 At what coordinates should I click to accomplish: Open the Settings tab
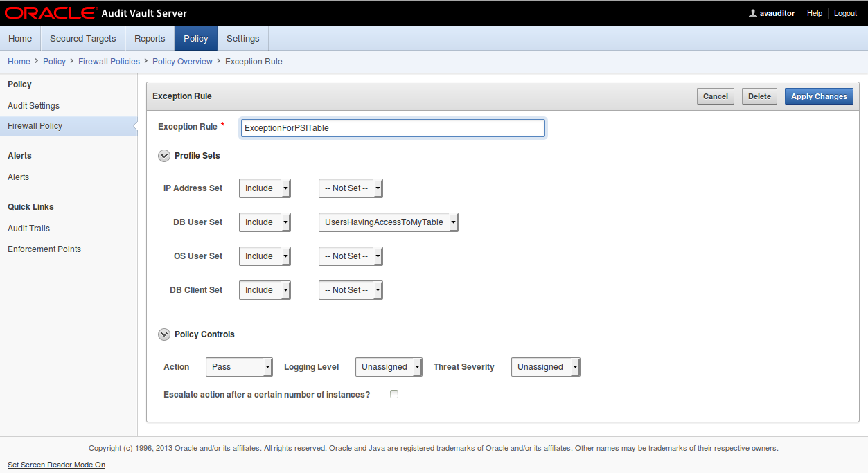click(x=243, y=39)
